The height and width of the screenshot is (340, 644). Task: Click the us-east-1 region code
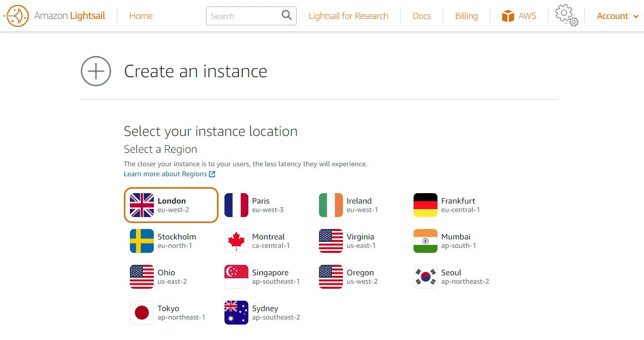coord(361,245)
